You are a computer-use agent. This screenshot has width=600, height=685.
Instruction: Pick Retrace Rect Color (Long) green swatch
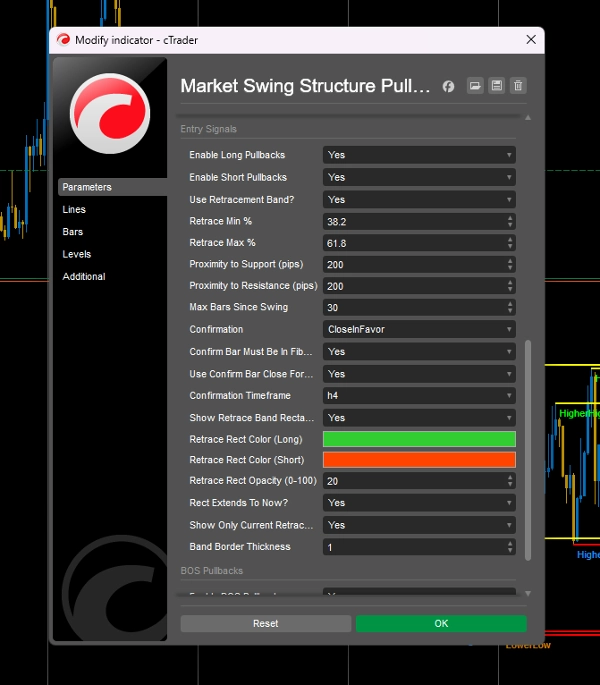(x=419, y=439)
